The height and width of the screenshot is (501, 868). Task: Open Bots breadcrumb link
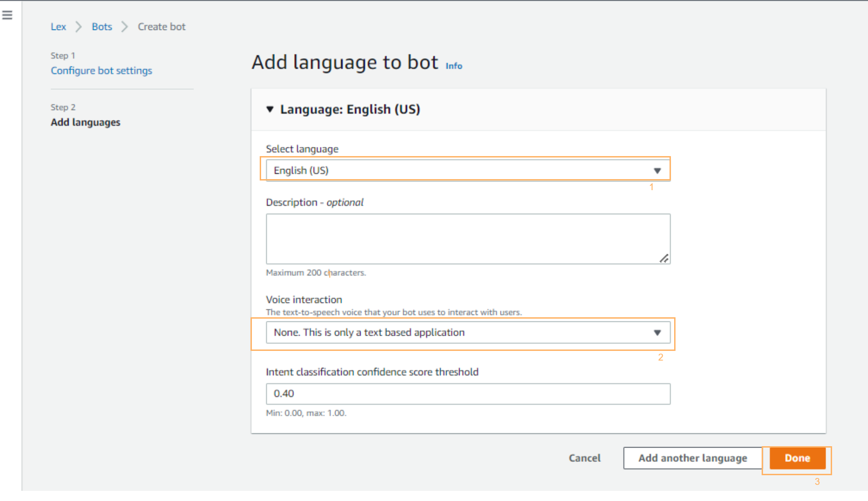pos(102,27)
